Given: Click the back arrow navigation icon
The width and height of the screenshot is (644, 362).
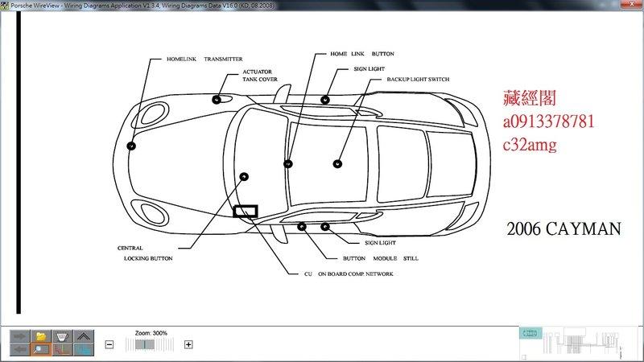Looking at the screenshot, I should click(x=18, y=349).
